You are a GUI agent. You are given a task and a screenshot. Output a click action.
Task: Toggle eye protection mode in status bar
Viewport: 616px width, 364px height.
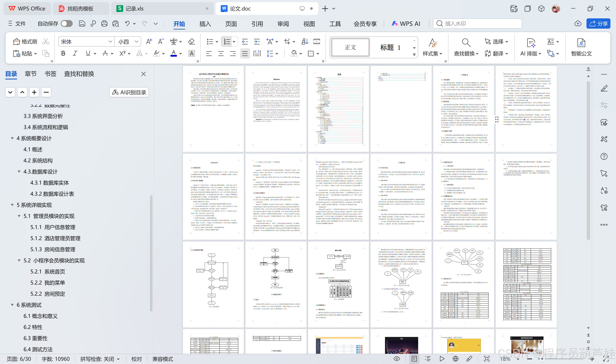click(x=397, y=359)
